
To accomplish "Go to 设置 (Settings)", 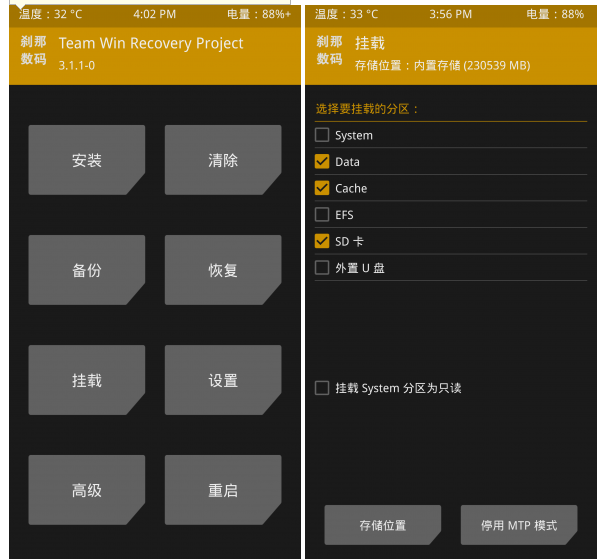I will [223, 380].
